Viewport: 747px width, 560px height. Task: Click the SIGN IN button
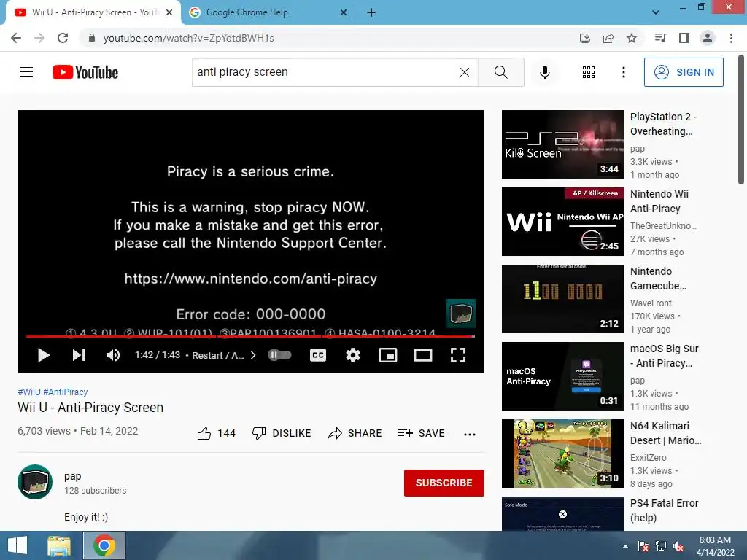pyautogui.click(x=683, y=72)
